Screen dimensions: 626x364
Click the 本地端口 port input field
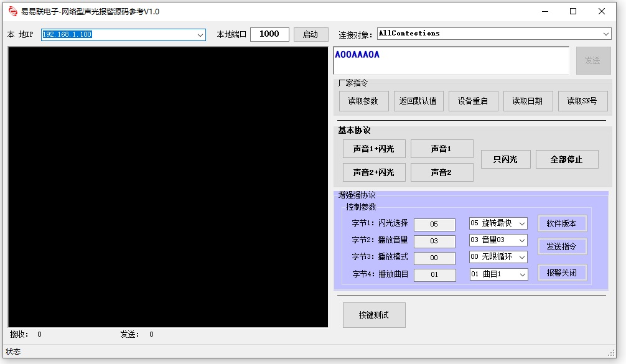269,34
